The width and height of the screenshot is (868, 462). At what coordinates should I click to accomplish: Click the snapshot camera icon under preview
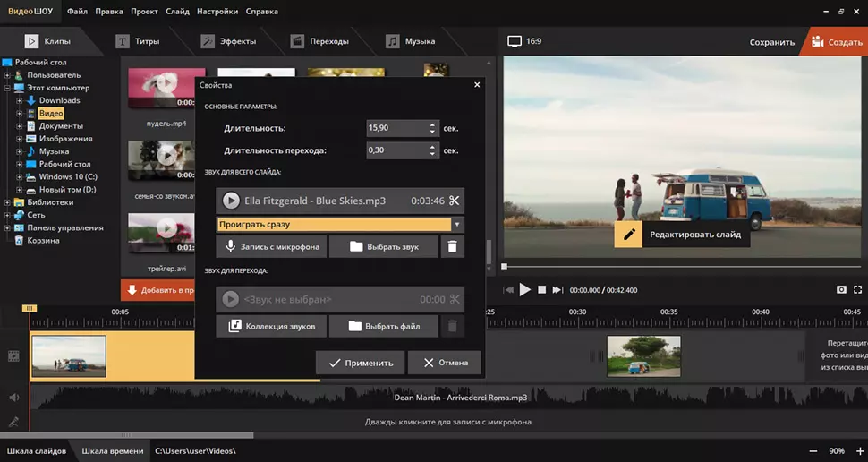(841, 290)
